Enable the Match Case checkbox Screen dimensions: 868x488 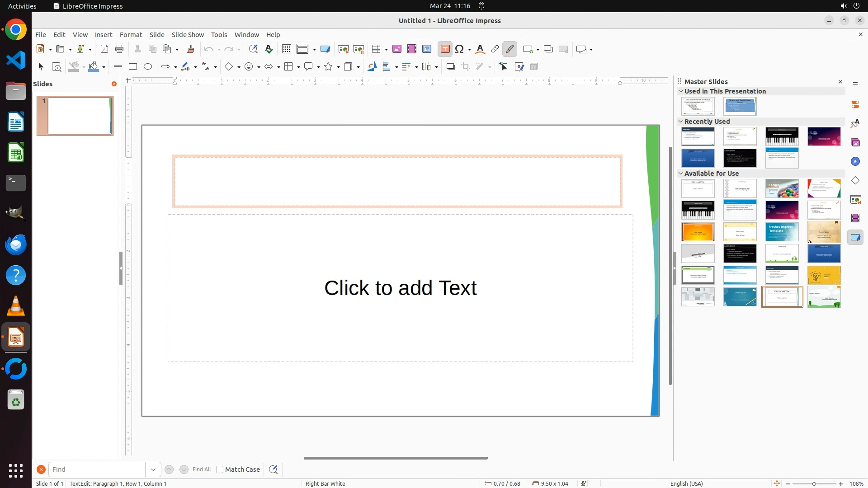[220, 469]
